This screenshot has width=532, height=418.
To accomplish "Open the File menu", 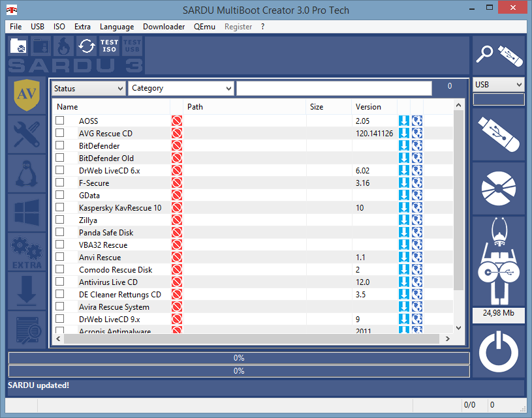I will click(16, 27).
